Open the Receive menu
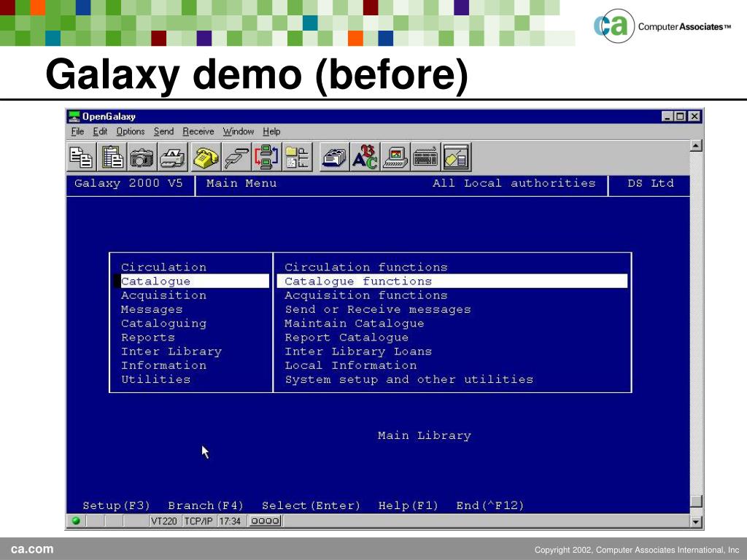Image resolution: width=747 pixels, height=560 pixels. 198,131
